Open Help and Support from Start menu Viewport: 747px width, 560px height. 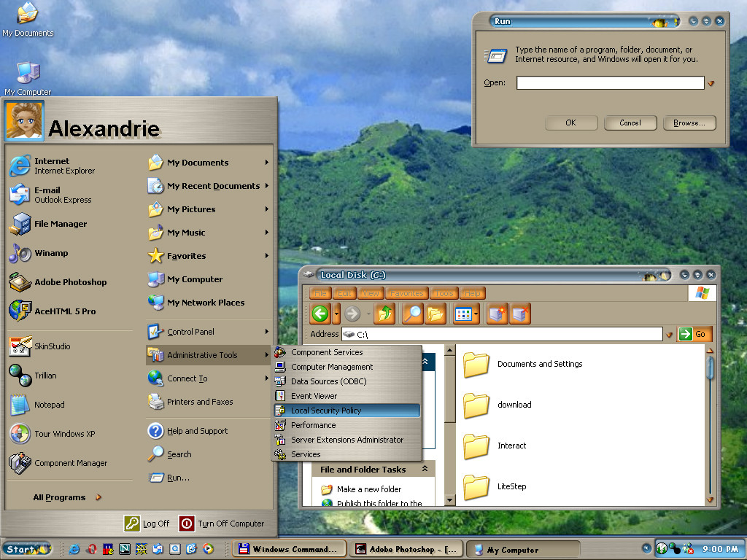tap(187, 431)
